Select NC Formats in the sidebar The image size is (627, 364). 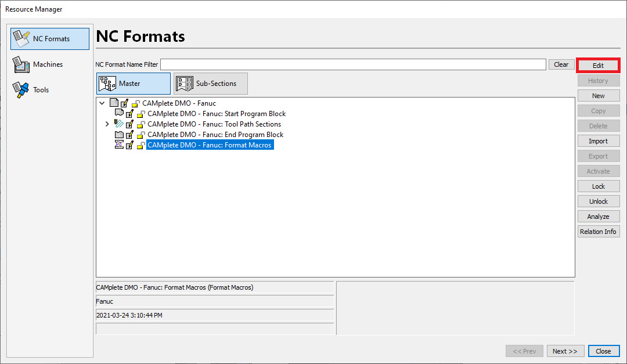click(50, 39)
